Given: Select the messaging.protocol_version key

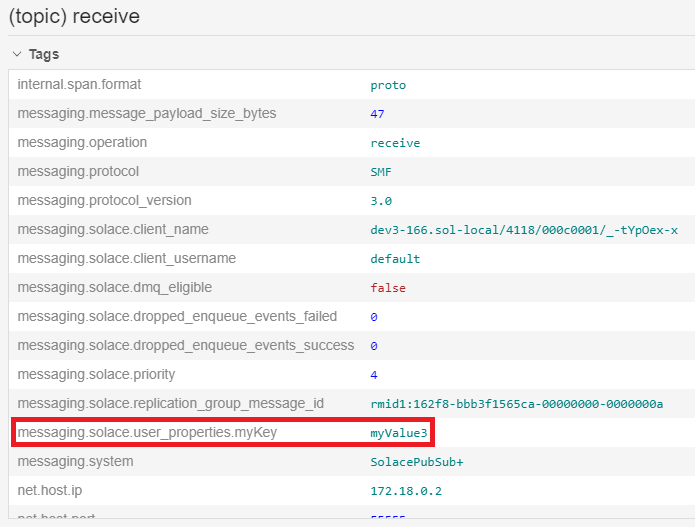Looking at the screenshot, I should [104, 201].
